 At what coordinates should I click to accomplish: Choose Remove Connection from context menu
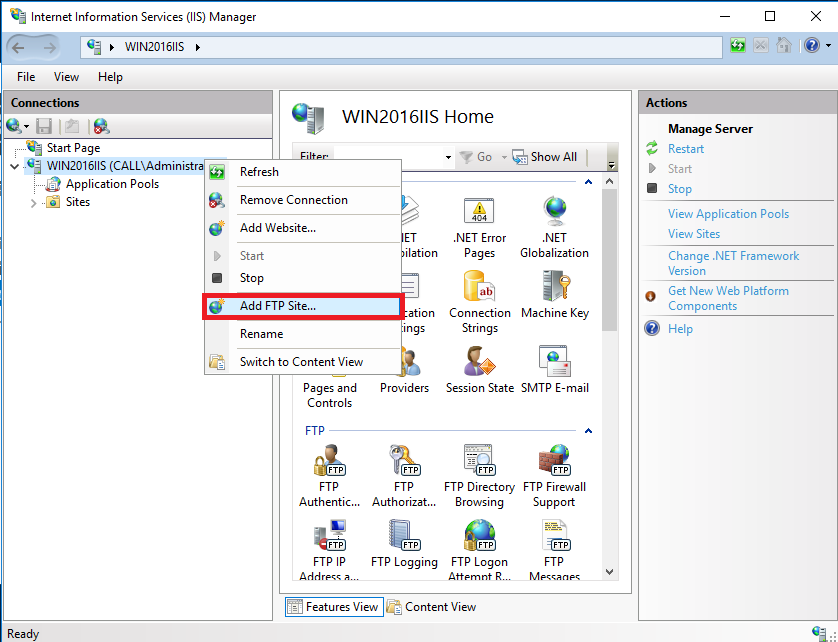pos(303,200)
